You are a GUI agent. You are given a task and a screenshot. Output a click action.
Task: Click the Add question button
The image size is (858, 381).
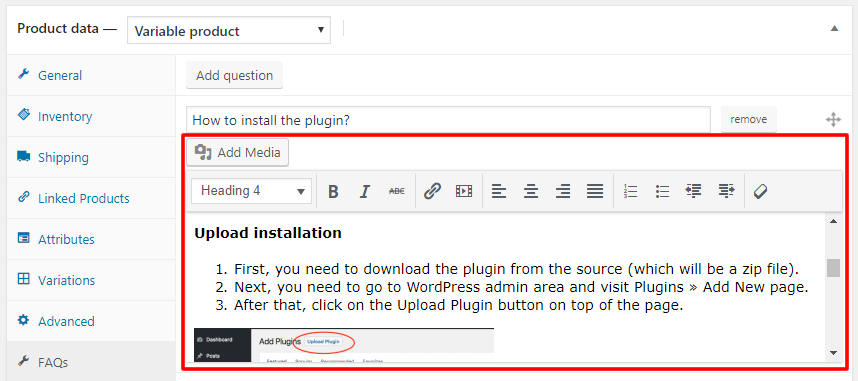(x=235, y=76)
